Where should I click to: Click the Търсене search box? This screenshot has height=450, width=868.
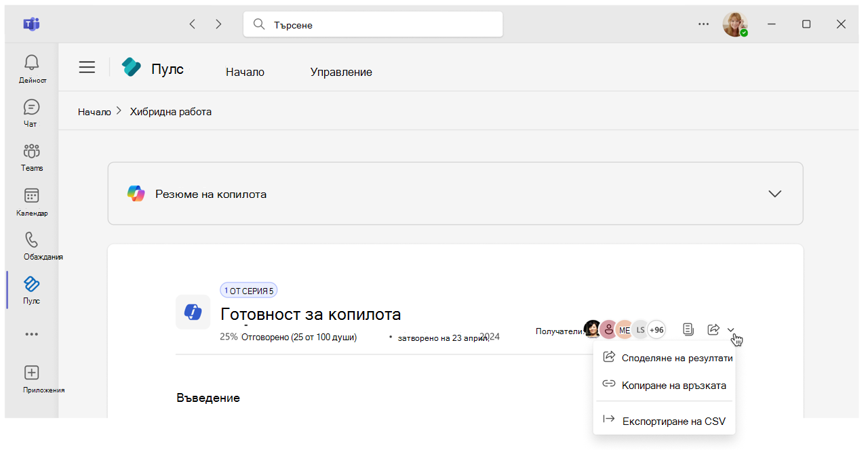pyautogui.click(x=373, y=24)
